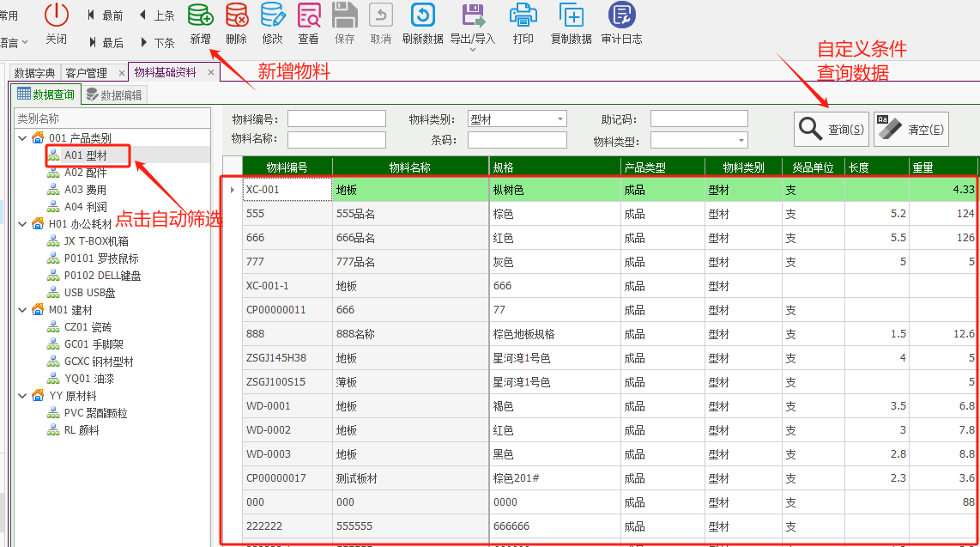The width and height of the screenshot is (980, 547).
Task: Sort by 物料编号 column header
Action: (287, 167)
